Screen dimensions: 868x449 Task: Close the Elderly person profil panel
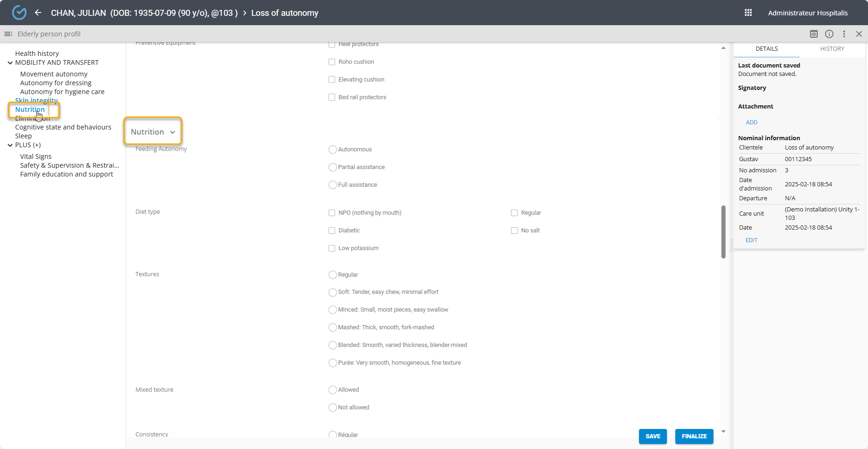point(859,34)
